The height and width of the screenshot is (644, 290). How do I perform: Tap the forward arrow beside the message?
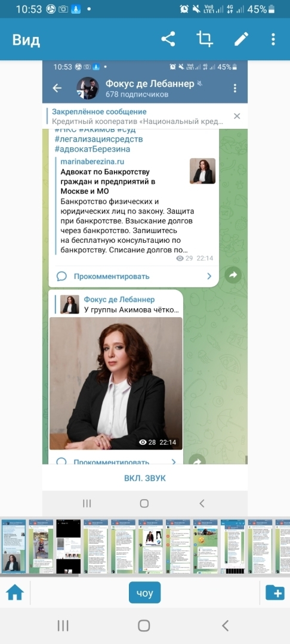233,275
